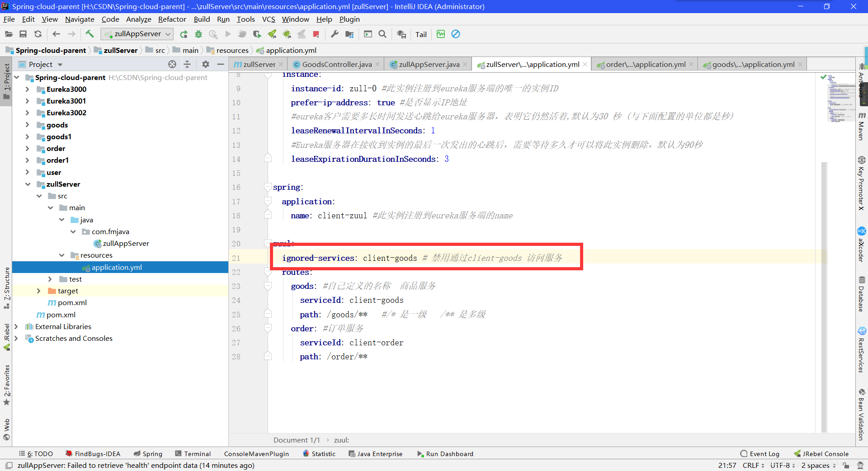
Task: Expand the user module folder
Action: [28, 172]
